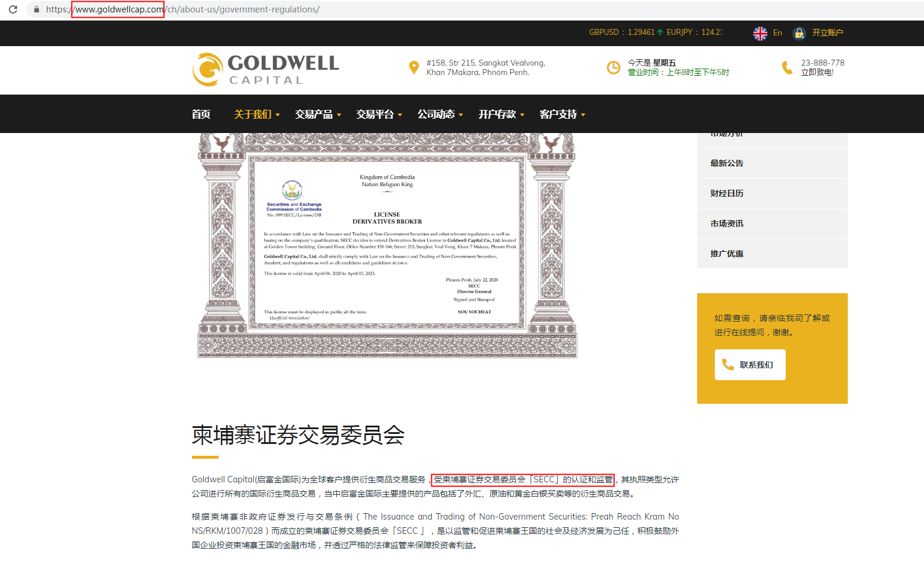Click the paragraph starting 根据柬埔寨非政府证券发行与交易条例

point(435,531)
